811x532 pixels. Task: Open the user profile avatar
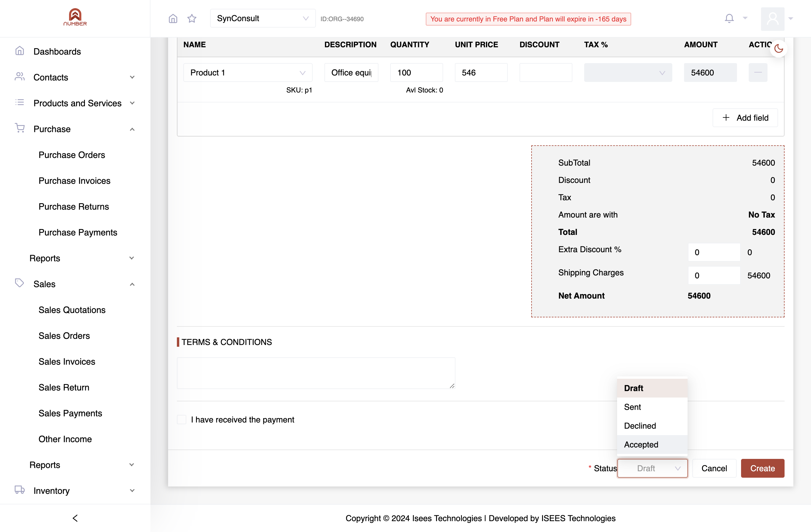[773, 19]
